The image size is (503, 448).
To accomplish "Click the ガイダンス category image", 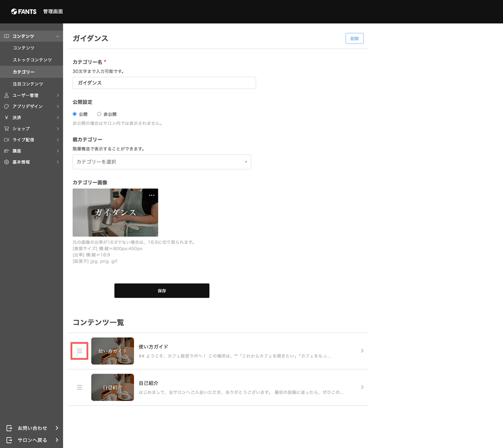I will 115,212.
